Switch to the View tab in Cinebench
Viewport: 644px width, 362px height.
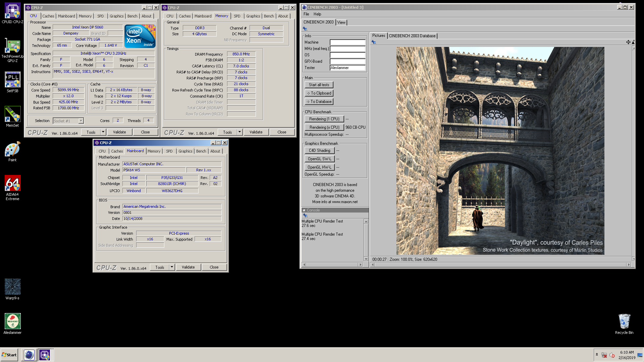point(341,22)
